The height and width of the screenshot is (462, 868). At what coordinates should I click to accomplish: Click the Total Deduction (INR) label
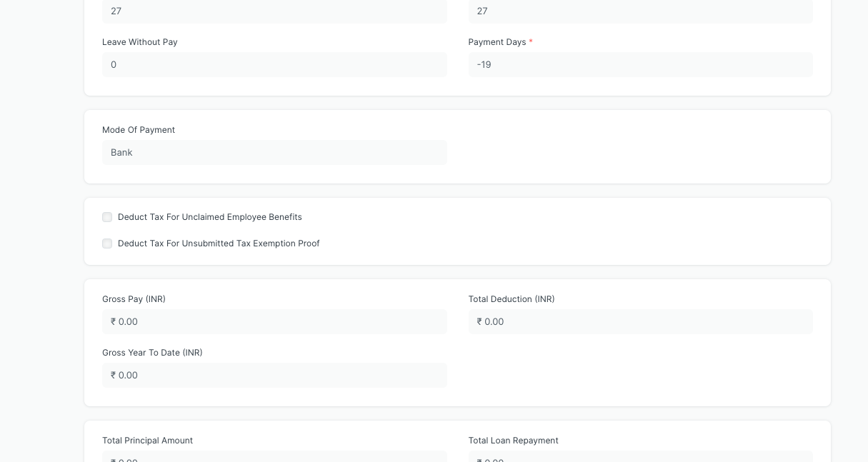[512, 299]
